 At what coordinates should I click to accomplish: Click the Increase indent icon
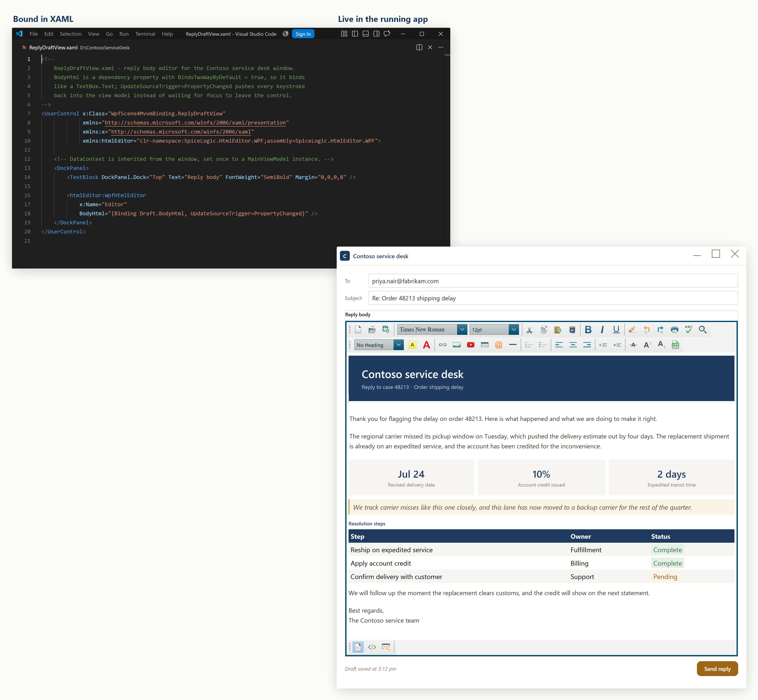(x=617, y=345)
